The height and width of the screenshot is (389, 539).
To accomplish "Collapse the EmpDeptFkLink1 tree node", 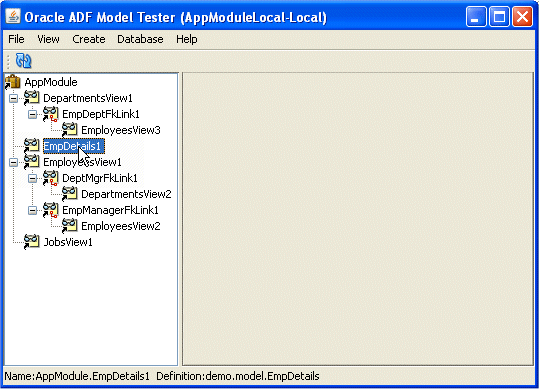I will [32, 114].
